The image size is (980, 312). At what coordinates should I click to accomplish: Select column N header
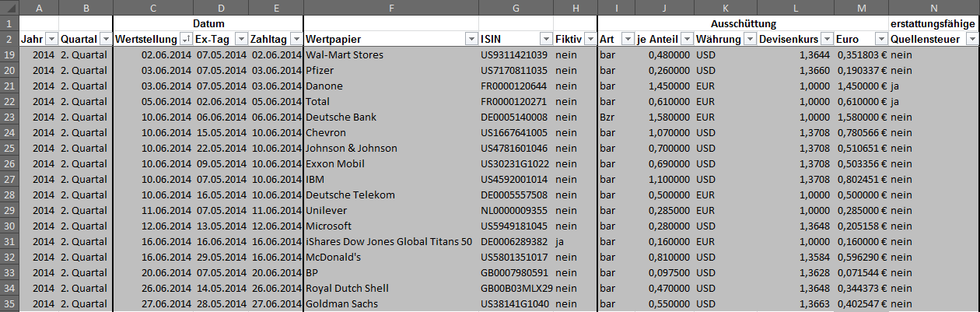934,8
